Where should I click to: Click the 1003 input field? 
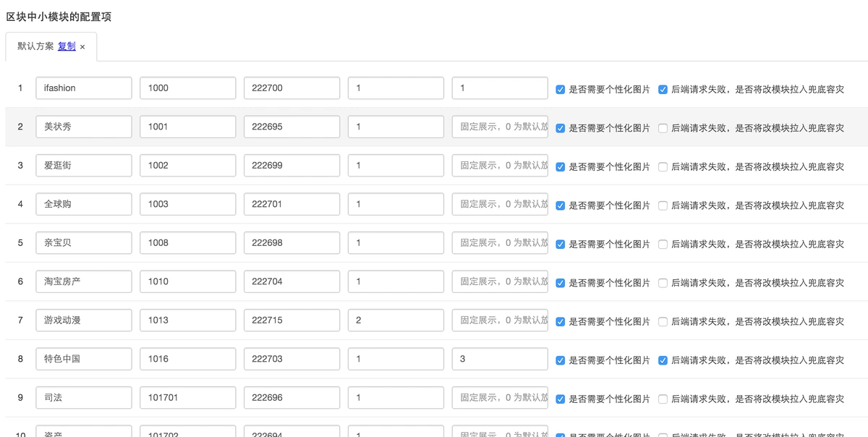[x=188, y=204]
